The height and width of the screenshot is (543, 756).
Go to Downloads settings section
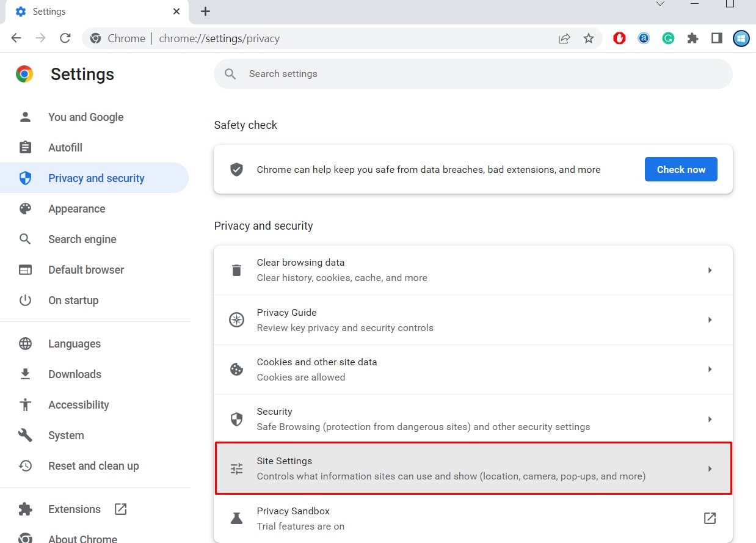pos(75,374)
